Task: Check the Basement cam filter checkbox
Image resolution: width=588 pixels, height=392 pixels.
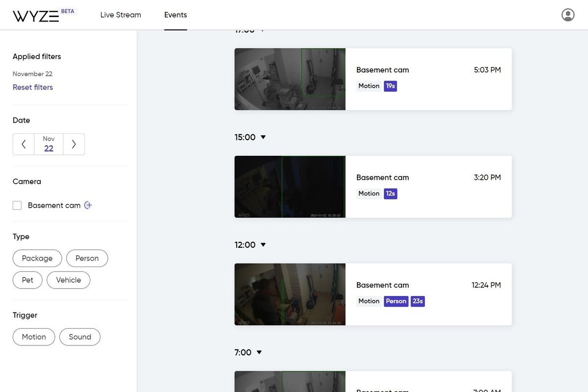Action: pos(17,205)
